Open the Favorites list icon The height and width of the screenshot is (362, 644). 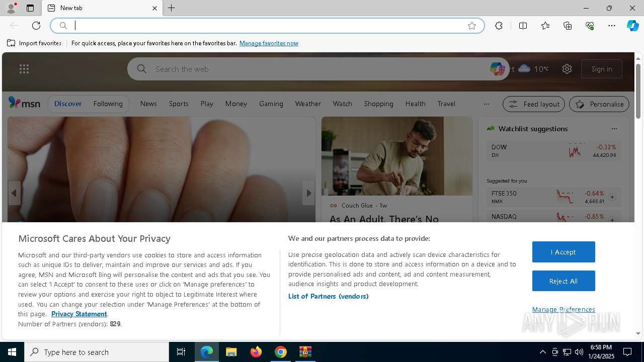545,26
